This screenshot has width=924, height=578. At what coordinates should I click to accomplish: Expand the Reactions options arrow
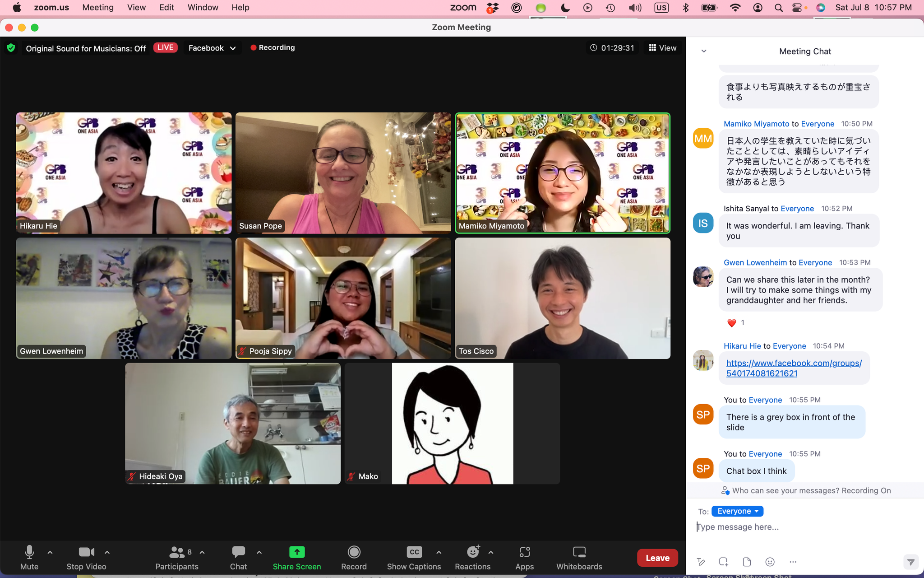[x=491, y=552]
